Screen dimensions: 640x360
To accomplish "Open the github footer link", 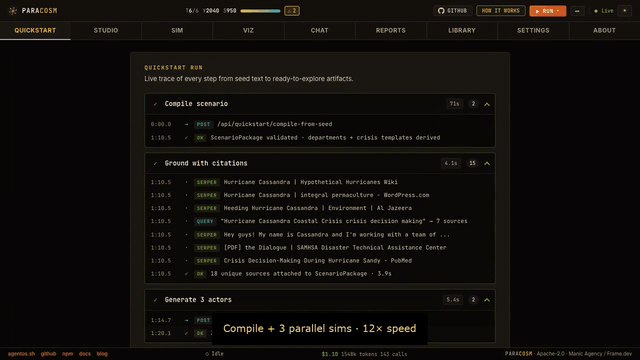I will coord(48,354).
